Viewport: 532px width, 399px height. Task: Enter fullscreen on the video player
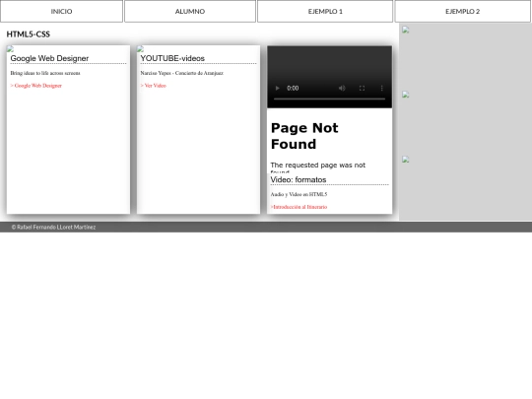coord(362,89)
